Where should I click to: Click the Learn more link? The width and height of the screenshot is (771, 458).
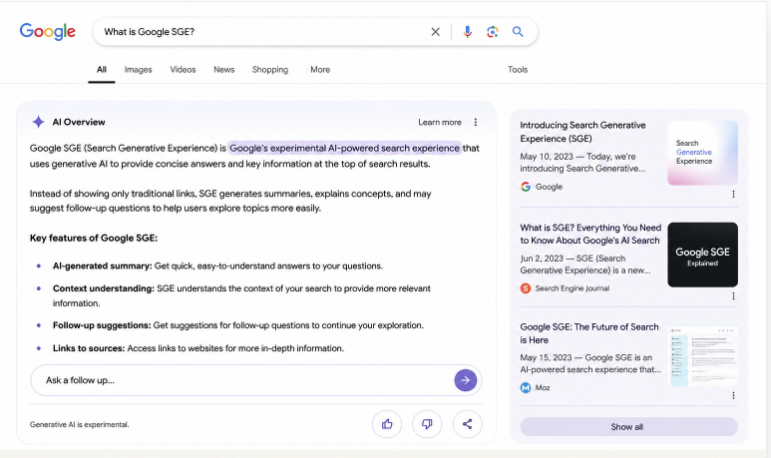(440, 122)
